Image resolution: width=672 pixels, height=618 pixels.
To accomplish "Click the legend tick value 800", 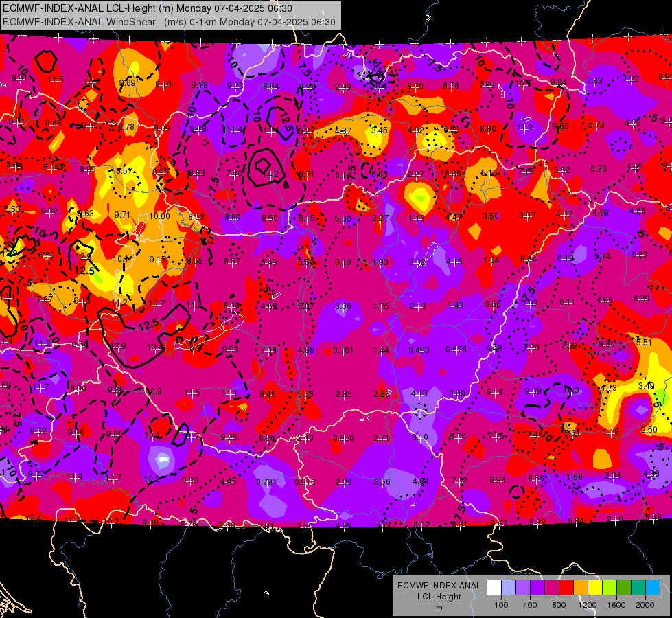I will 559,605.
